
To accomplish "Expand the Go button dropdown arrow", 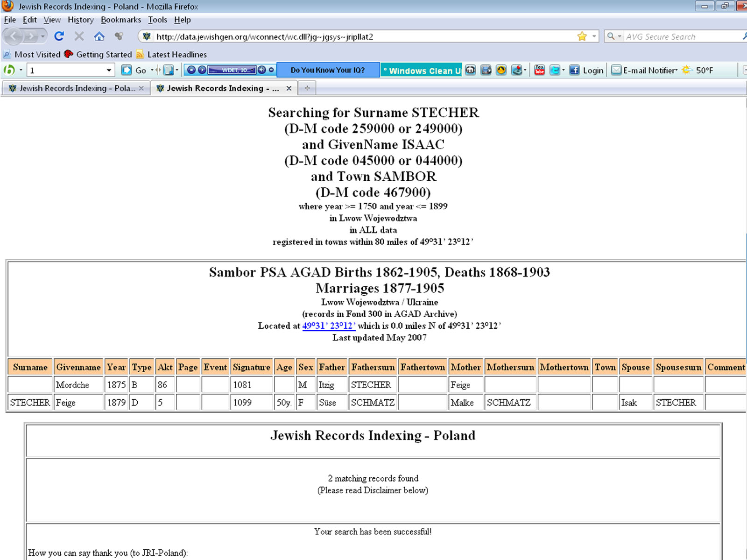I will click(152, 70).
